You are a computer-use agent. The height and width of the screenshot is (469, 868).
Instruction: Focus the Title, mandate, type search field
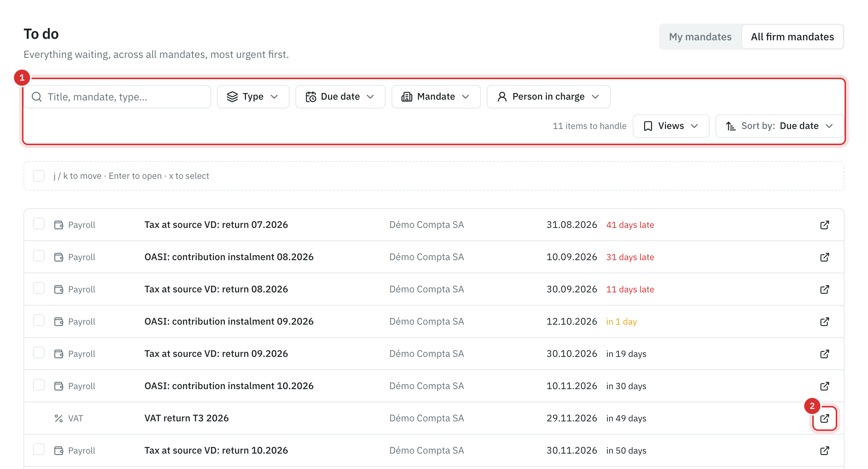click(x=117, y=97)
